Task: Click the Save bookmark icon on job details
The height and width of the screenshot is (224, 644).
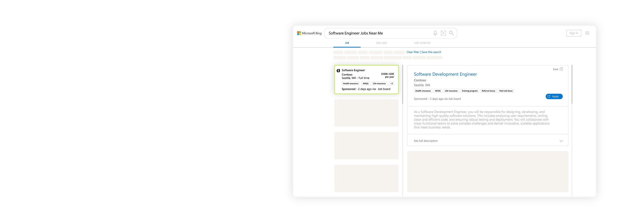Action: pos(561,69)
